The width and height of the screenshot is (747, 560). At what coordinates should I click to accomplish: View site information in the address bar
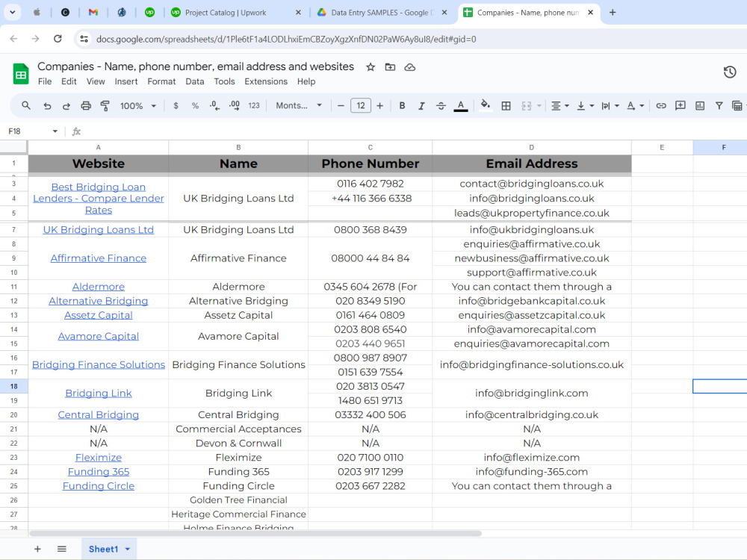coord(84,39)
